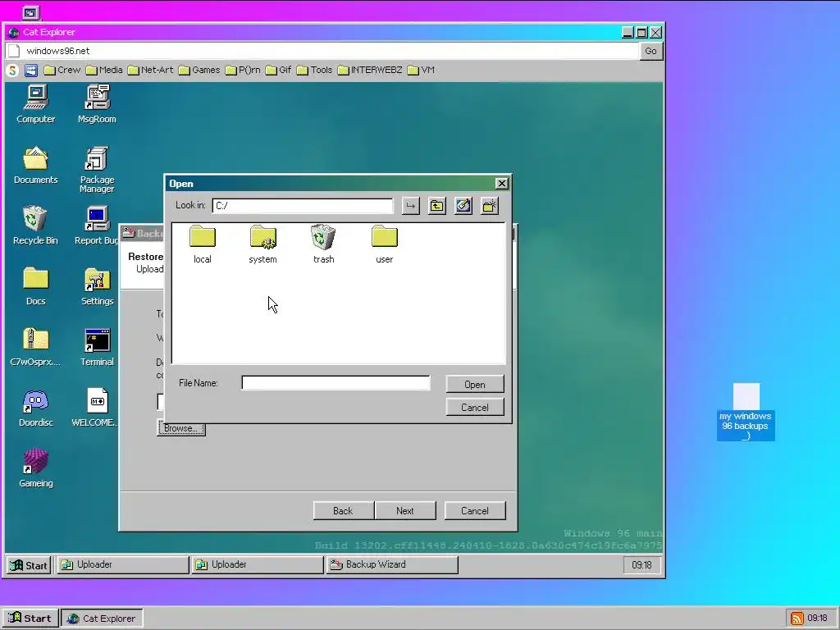The image size is (840, 630).
Task: Open the Media bookmarks folder
Action: pyautogui.click(x=104, y=71)
